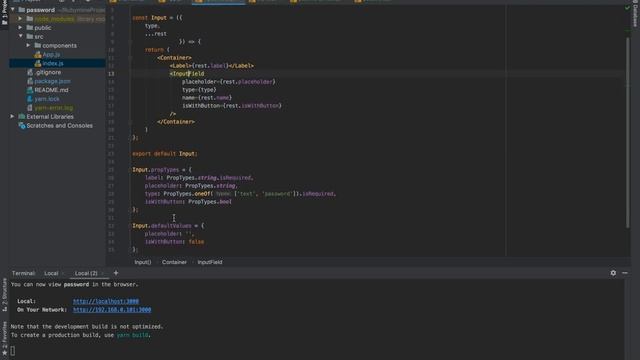Switch to the Local terminal tab
This screenshot has height=360, width=640.
click(51, 273)
